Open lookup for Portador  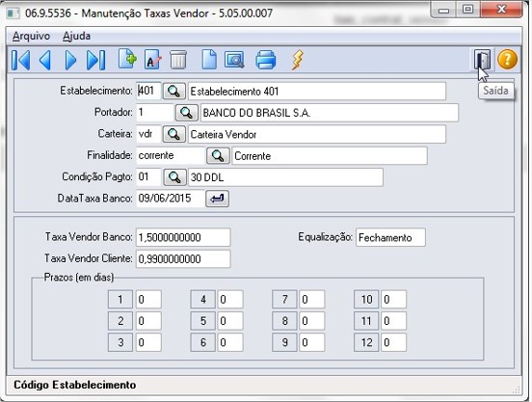tap(187, 112)
